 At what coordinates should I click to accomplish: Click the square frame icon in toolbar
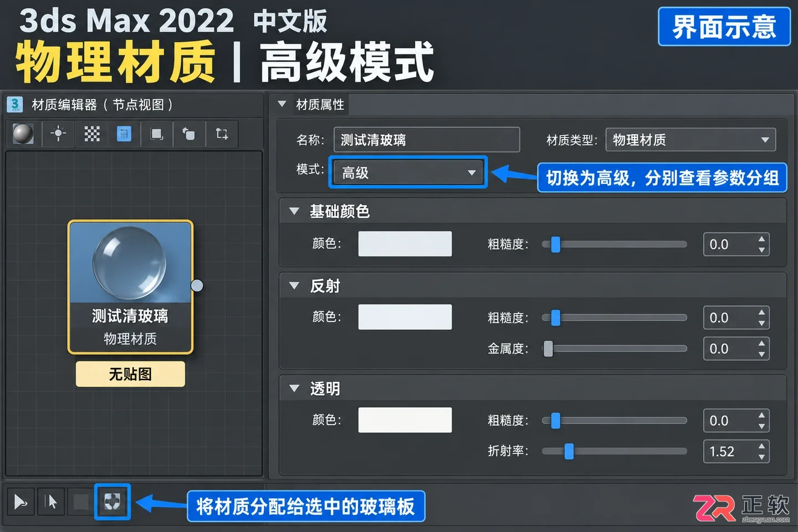[x=157, y=134]
